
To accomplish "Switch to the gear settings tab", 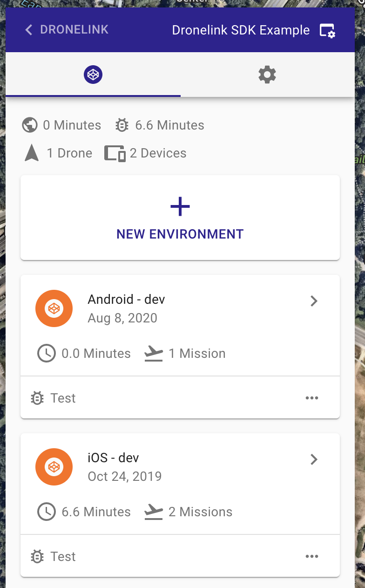I will [x=267, y=75].
